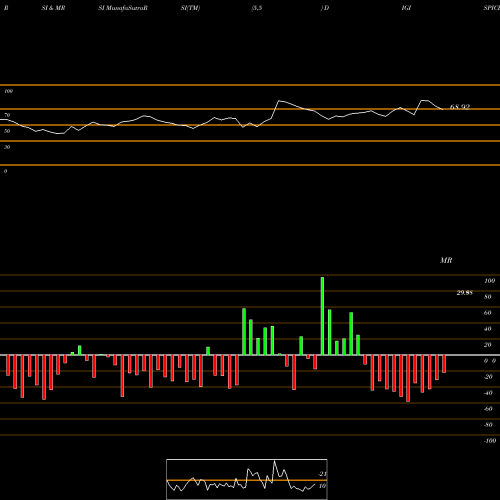Select the 'IGI' header text
Screen dimensions: 500x500
[x=406, y=8]
